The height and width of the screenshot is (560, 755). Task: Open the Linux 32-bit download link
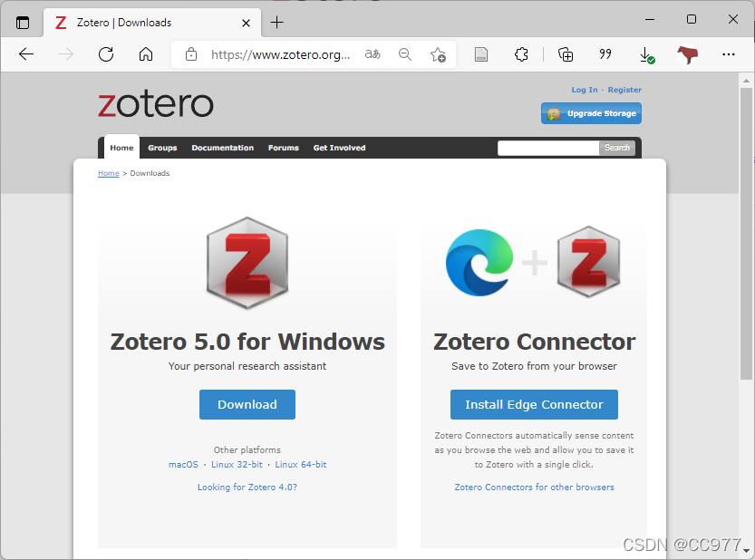237,465
